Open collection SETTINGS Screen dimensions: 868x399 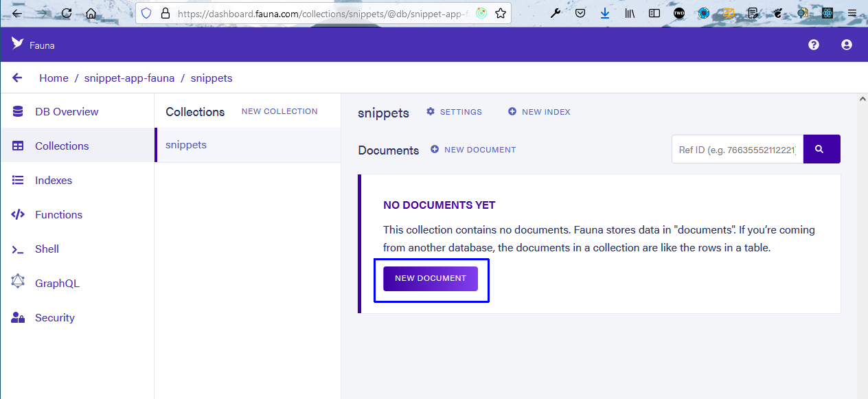pyautogui.click(x=454, y=112)
